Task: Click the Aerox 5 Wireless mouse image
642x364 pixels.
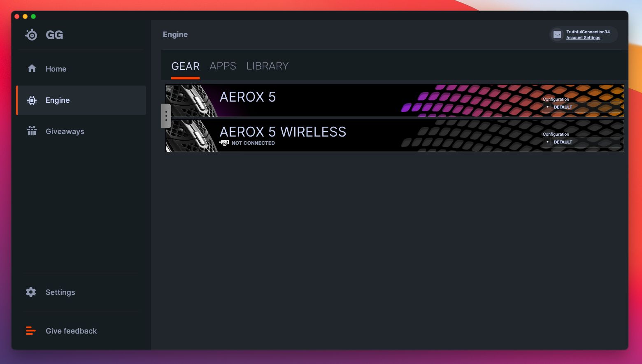Action: click(192, 136)
